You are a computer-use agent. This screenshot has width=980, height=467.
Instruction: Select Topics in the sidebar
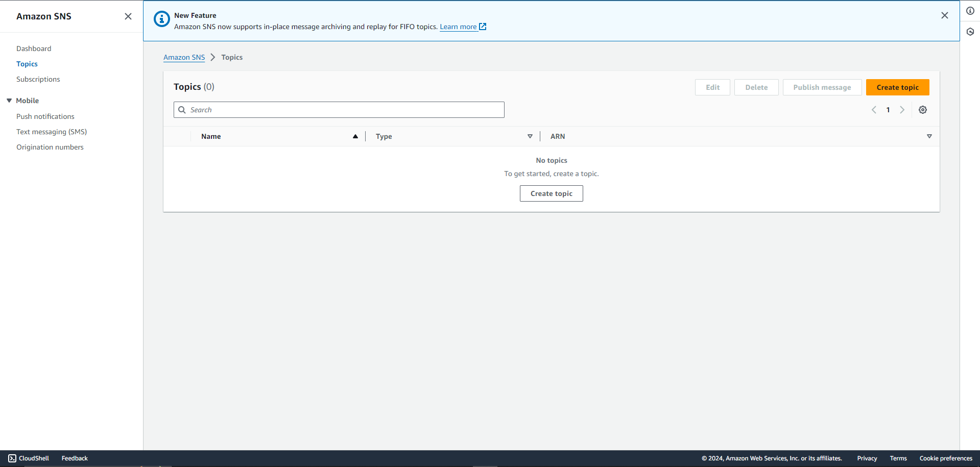pos(27,64)
